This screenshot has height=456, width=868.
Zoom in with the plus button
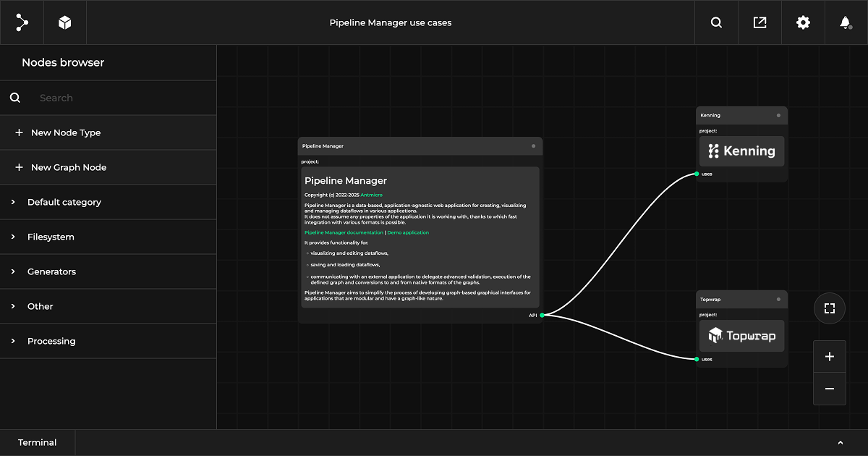830,357
